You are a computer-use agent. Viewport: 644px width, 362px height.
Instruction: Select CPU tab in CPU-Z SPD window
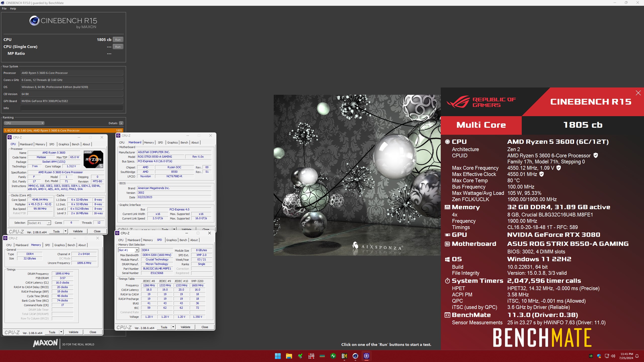121,240
